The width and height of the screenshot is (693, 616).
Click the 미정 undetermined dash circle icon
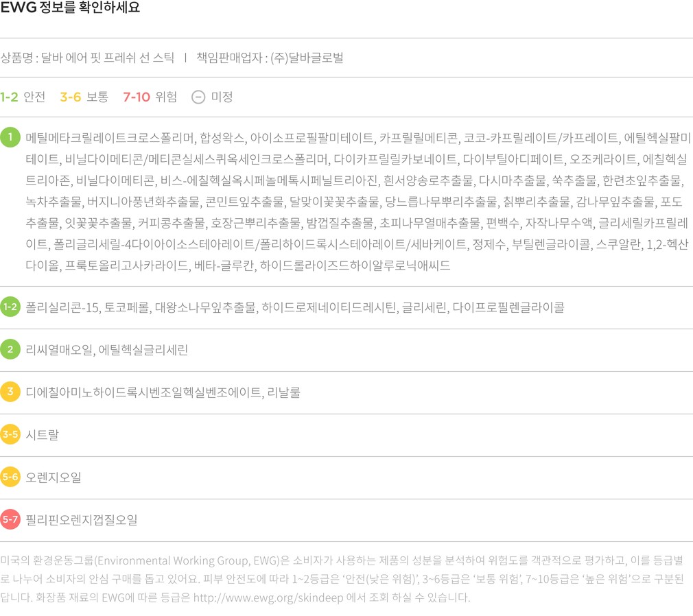point(198,97)
